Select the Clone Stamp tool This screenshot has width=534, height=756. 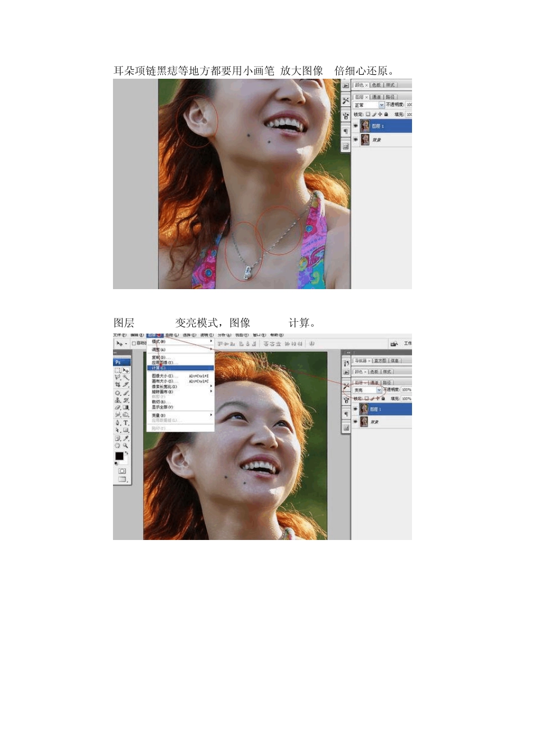[x=117, y=400]
